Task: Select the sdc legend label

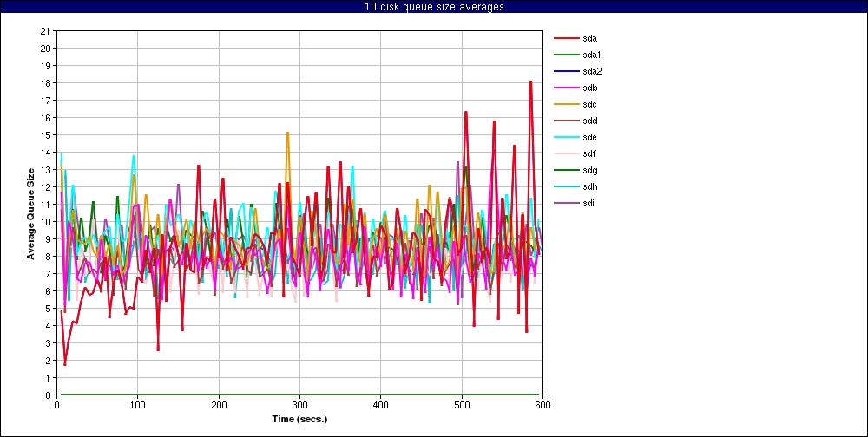Action: 589,105
